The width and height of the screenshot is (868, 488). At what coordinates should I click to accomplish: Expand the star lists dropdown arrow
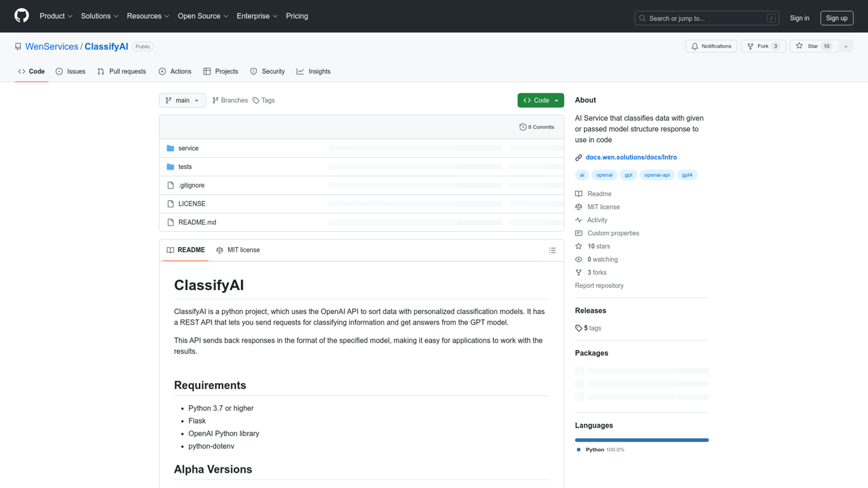point(846,46)
